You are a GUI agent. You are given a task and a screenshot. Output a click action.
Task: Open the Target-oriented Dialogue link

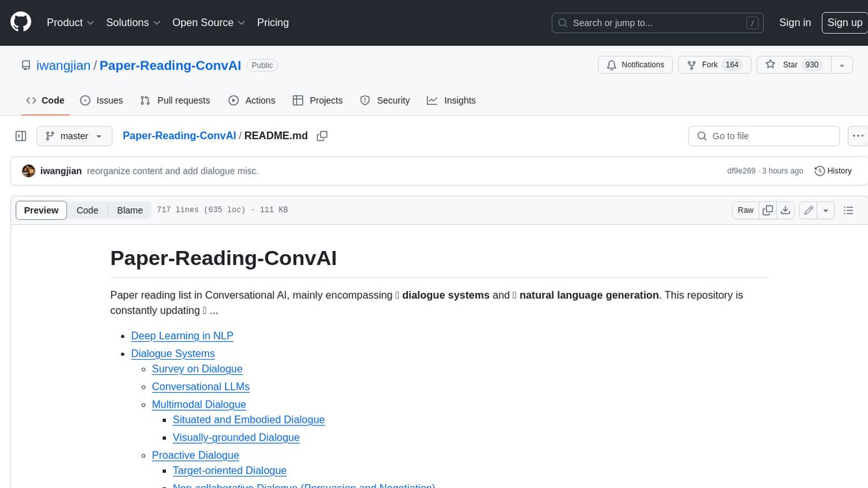click(230, 471)
